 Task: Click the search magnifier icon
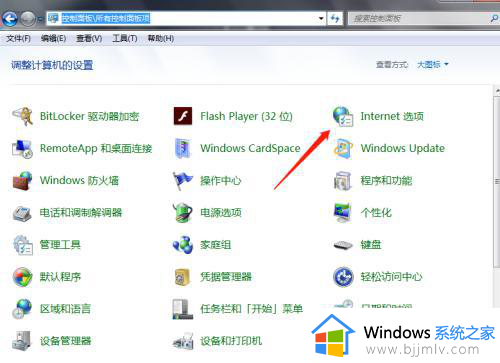494,18
